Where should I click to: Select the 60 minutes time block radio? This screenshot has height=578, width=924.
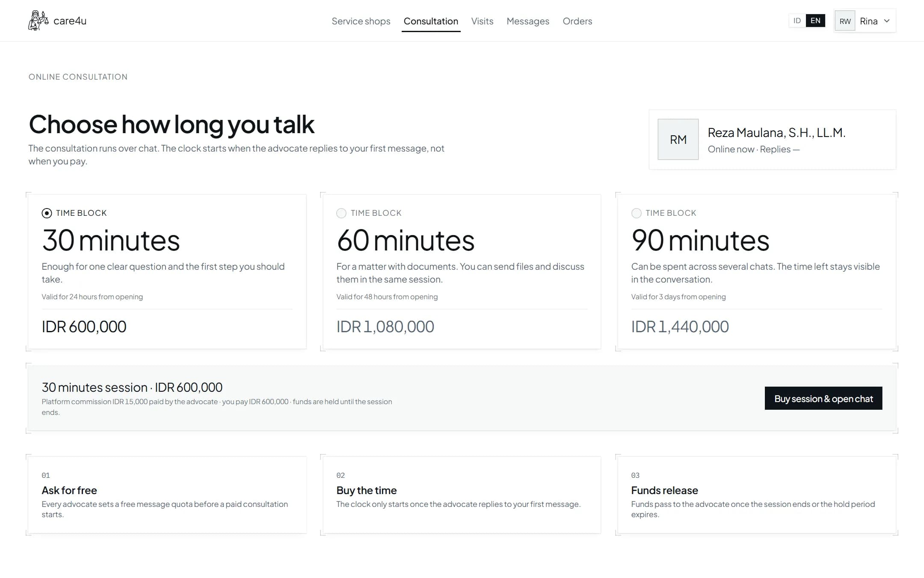pos(341,213)
